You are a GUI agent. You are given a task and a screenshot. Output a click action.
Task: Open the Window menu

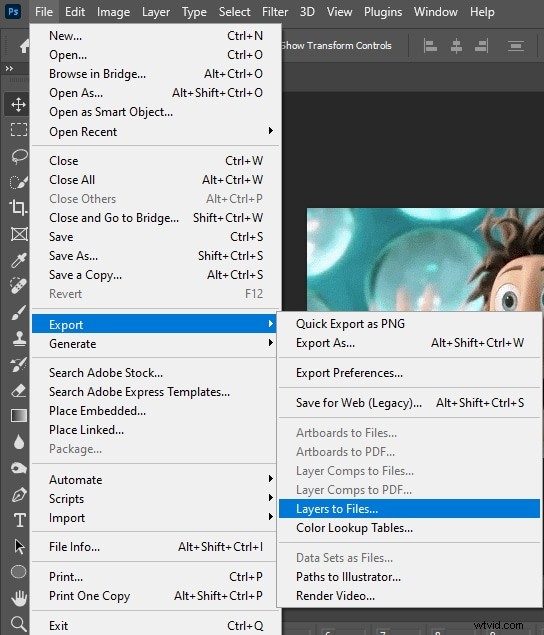[435, 12]
